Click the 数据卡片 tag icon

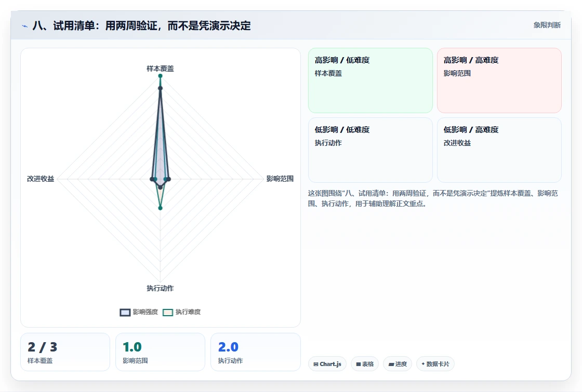[x=423, y=364]
